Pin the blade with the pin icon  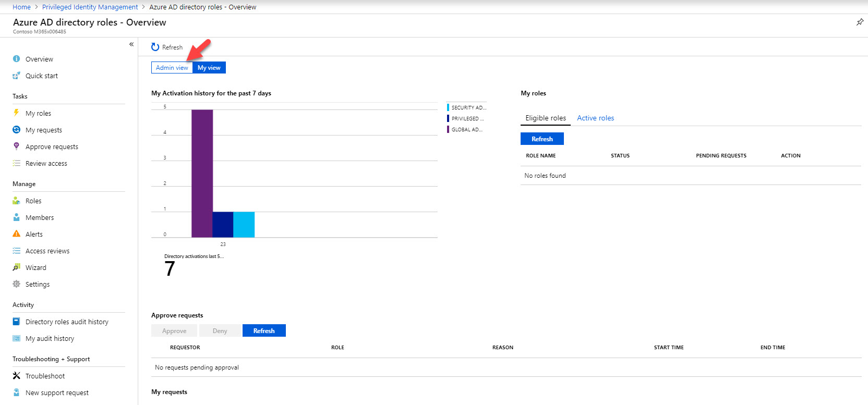pos(860,22)
